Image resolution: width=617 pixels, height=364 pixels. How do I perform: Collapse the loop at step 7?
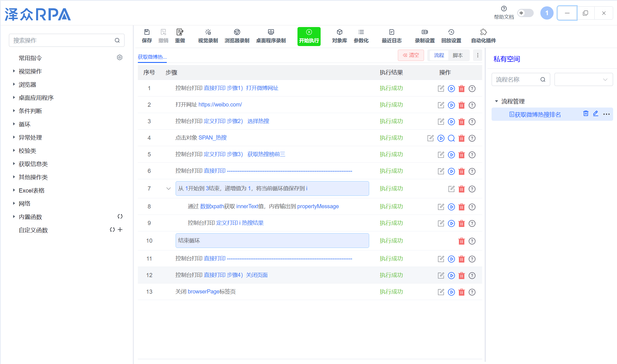(x=168, y=189)
